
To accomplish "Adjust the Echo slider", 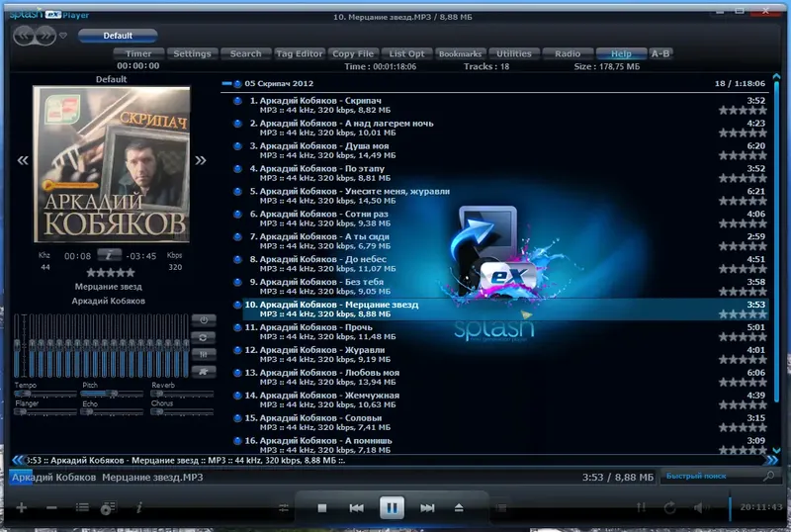I will [x=113, y=412].
